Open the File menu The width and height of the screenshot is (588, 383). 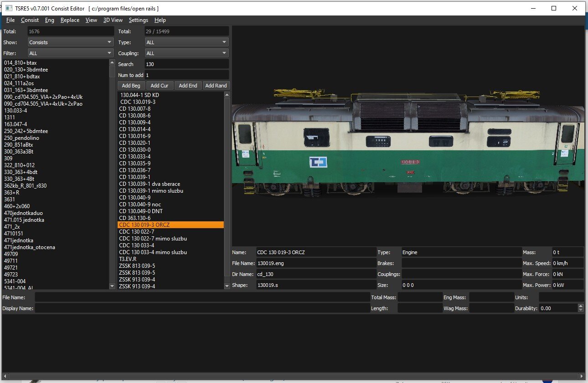pos(10,20)
